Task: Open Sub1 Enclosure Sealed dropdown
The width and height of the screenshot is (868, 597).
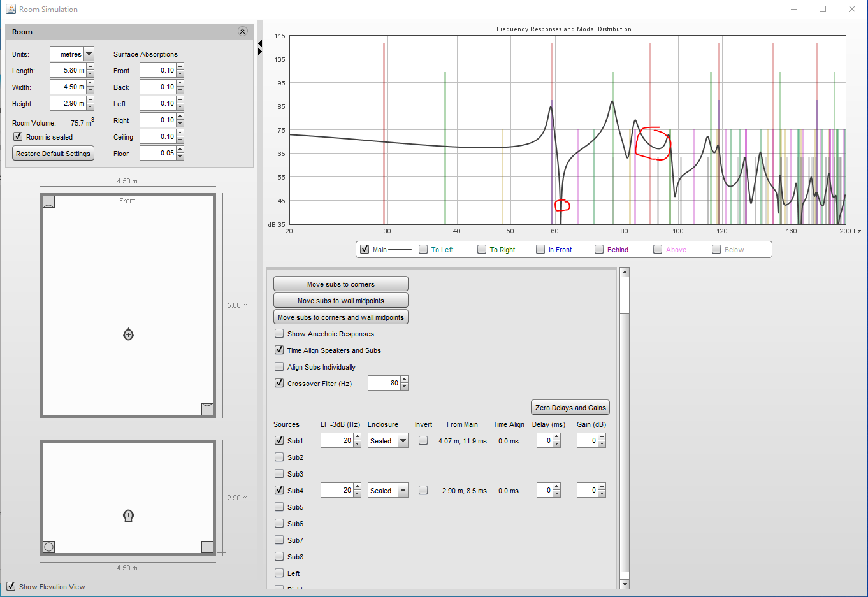Action: click(x=403, y=440)
